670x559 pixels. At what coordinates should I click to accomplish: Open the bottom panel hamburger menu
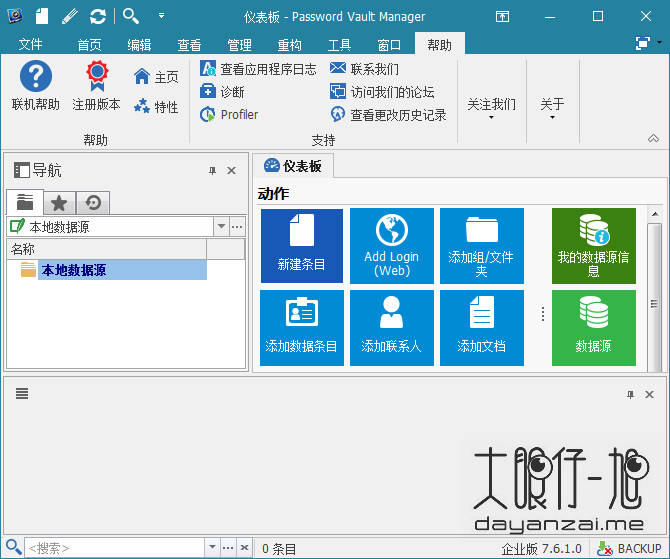(22, 393)
